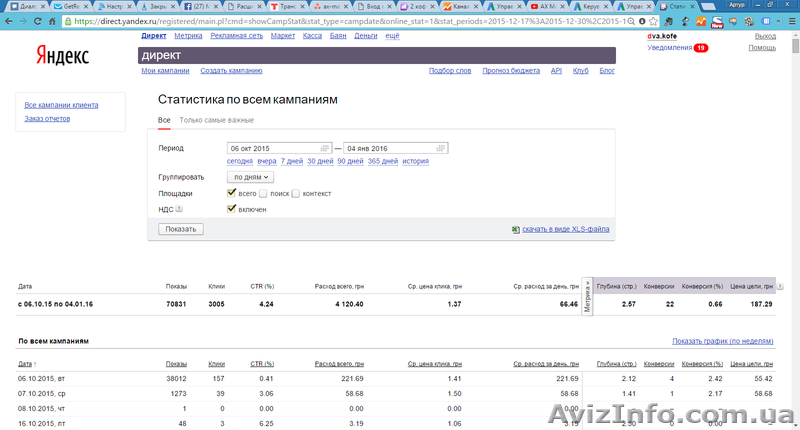Open 'Мои кампании' in navigation
The height and width of the screenshot is (430, 800).
tap(165, 71)
